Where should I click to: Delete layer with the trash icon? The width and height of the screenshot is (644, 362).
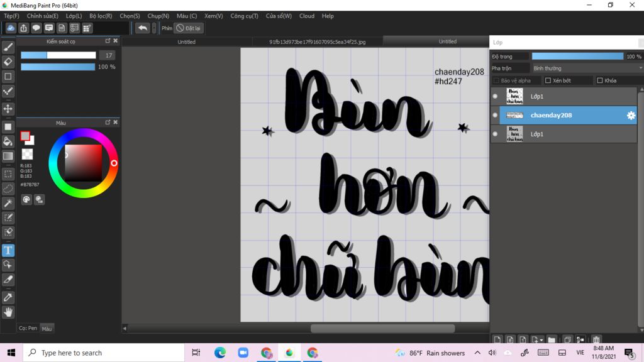pos(596,339)
